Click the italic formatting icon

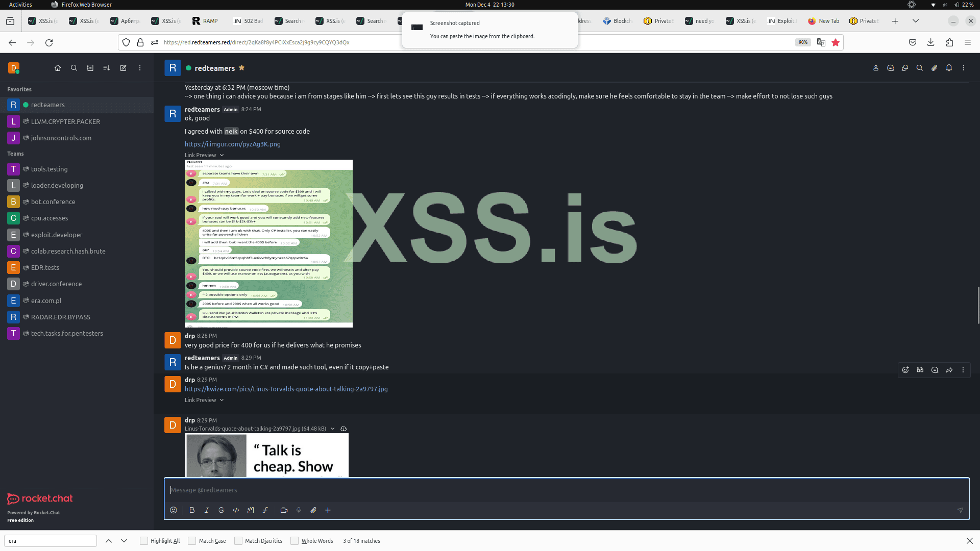click(x=207, y=510)
